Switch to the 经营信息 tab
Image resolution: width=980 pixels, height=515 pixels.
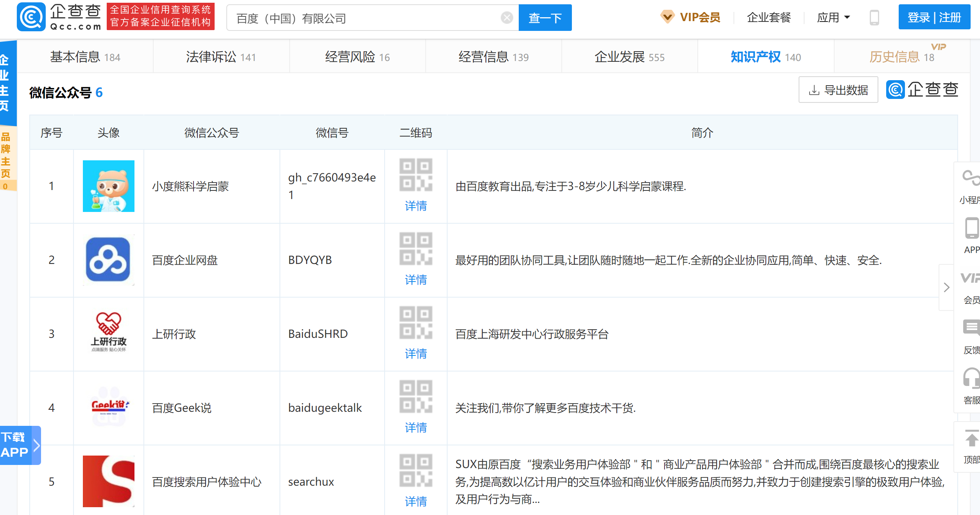pos(493,57)
